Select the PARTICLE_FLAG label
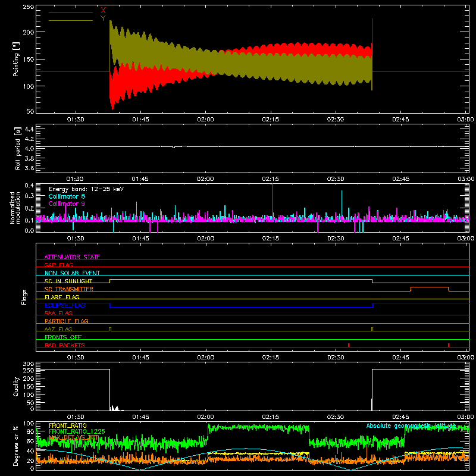This screenshot has width=476, height=476. (67, 321)
